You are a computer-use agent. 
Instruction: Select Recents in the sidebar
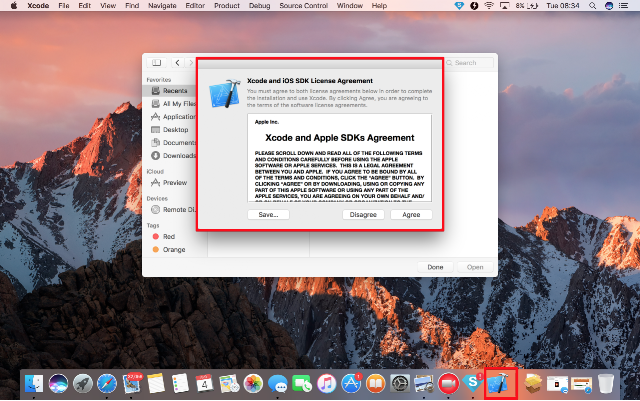pyautogui.click(x=170, y=91)
